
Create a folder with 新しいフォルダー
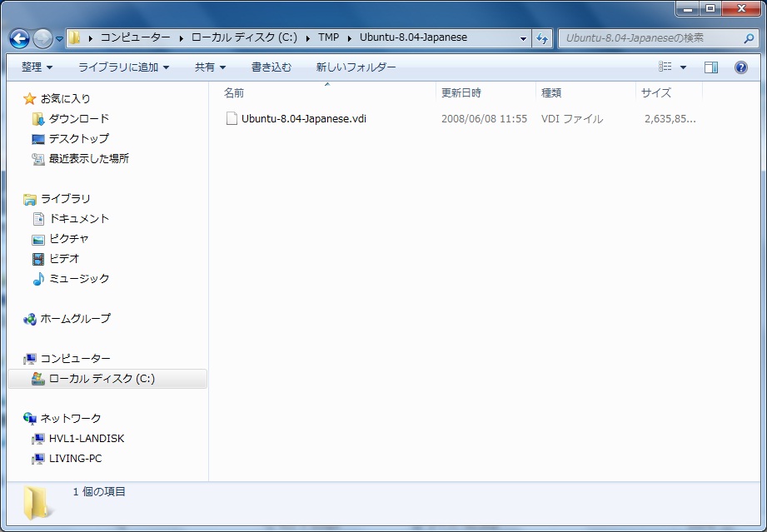(x=356, y=67)
